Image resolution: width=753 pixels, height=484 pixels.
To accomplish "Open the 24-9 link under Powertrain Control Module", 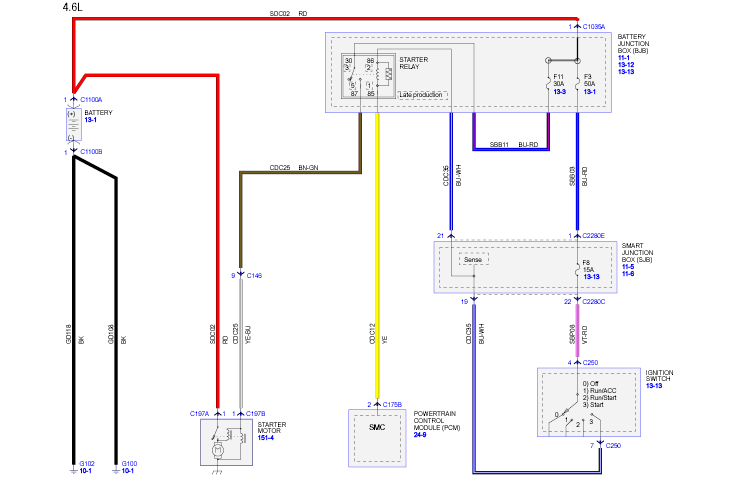I will (x=420, y=435).
